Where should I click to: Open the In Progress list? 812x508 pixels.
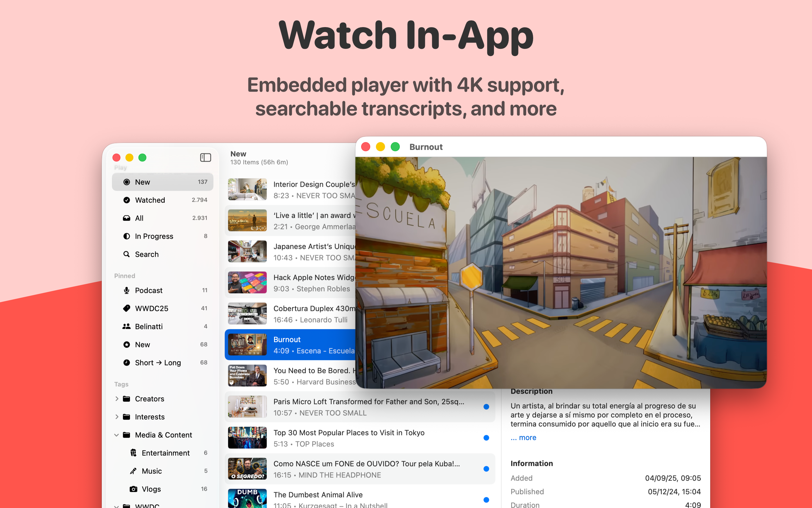click(162, 236)
